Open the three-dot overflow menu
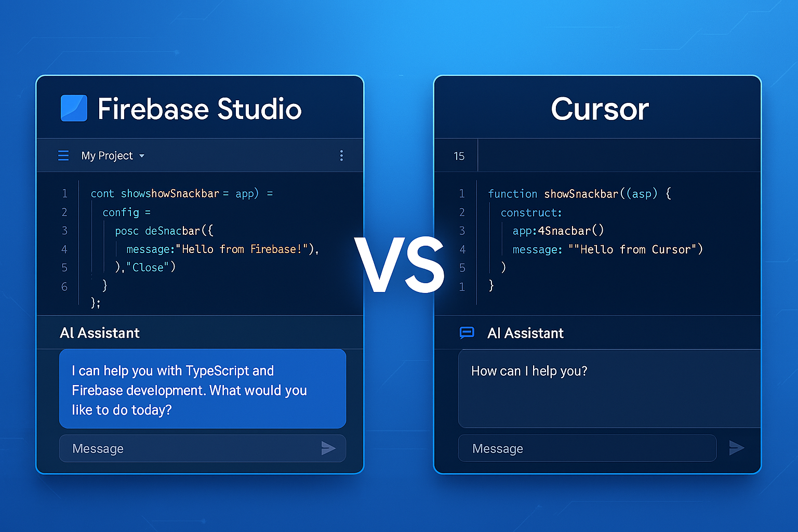This screenshot has height=532, width=798. pyautogui.click(x=341, y=155)
